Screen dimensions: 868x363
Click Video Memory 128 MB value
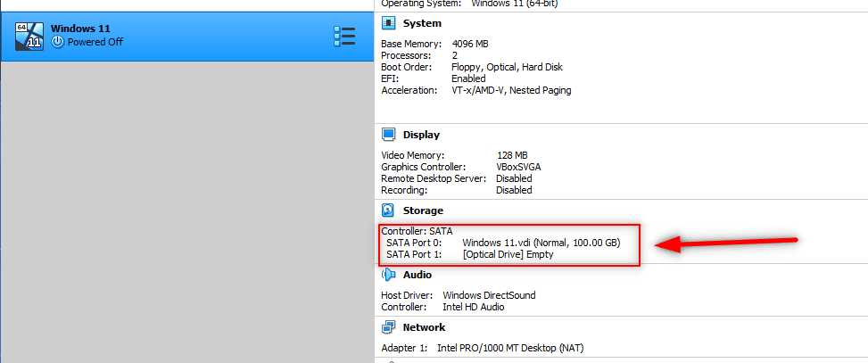tap(513, 155)
